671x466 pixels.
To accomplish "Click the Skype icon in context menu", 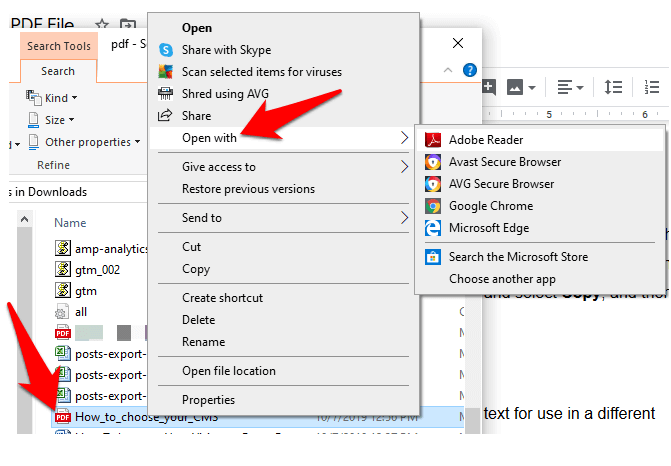I will 165,50.
